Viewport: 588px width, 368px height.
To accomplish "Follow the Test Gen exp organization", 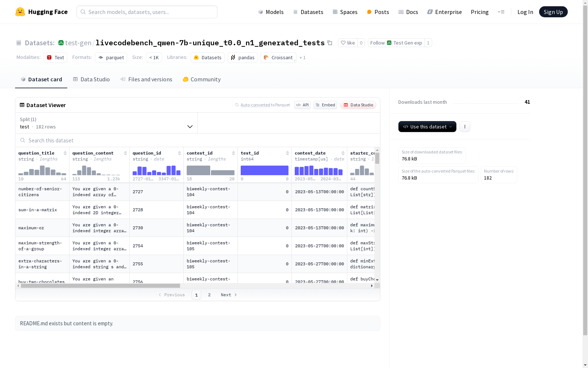I will coord(396,43).
